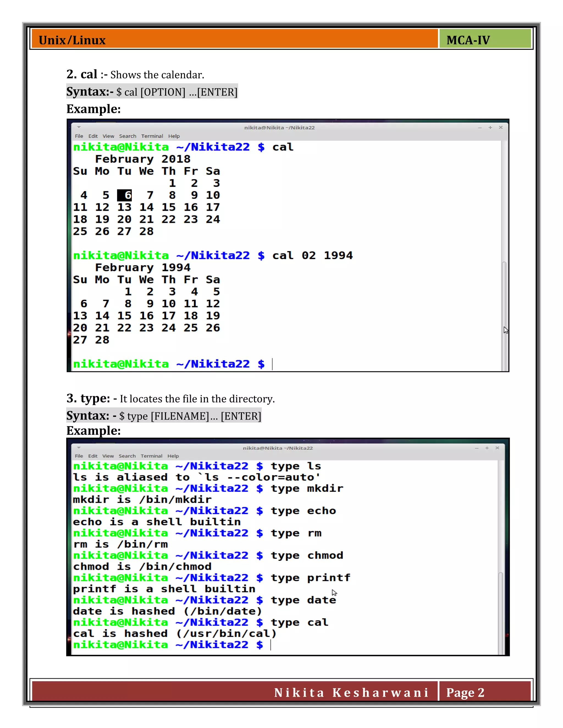
Task: Click 'February 2018' calendar heading
Action: point(143,159)
